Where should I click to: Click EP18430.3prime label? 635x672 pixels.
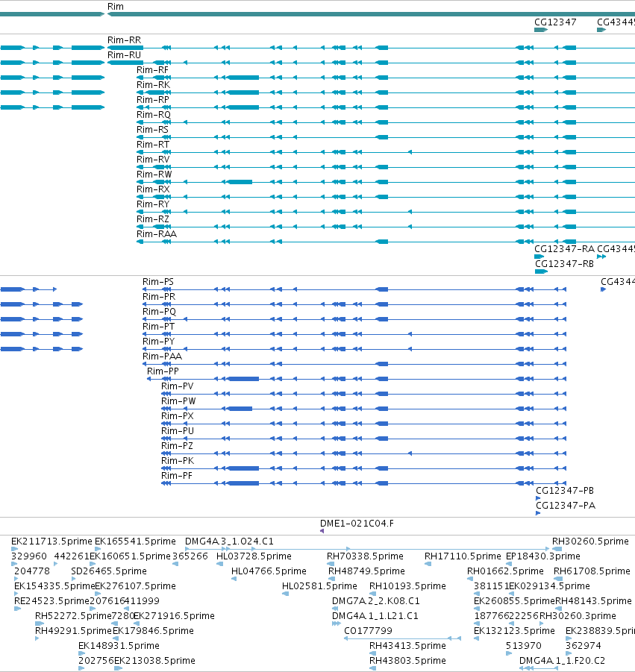[x=542, y=556]
